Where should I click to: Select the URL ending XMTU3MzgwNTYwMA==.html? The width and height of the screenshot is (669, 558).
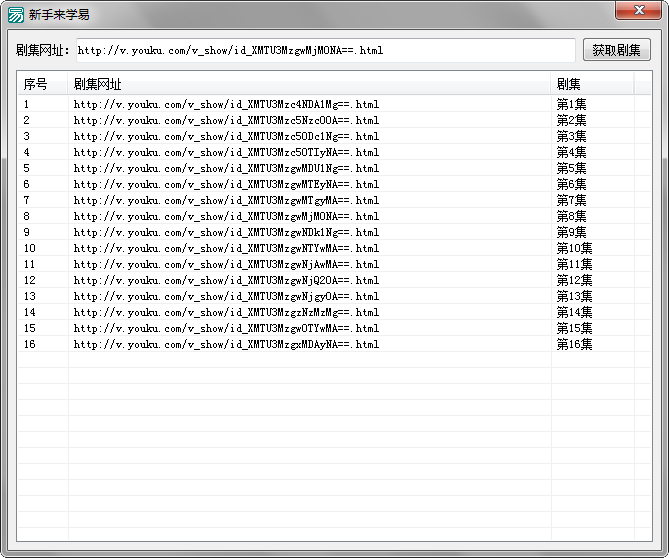(226, 248)
